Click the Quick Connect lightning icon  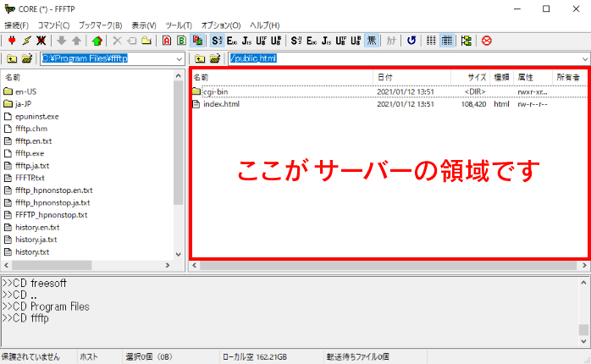(25, 40)
